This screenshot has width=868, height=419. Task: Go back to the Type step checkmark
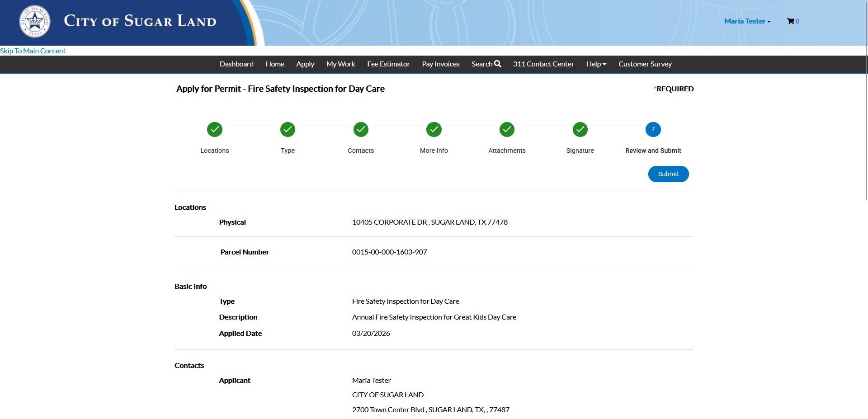pos(288,130)
